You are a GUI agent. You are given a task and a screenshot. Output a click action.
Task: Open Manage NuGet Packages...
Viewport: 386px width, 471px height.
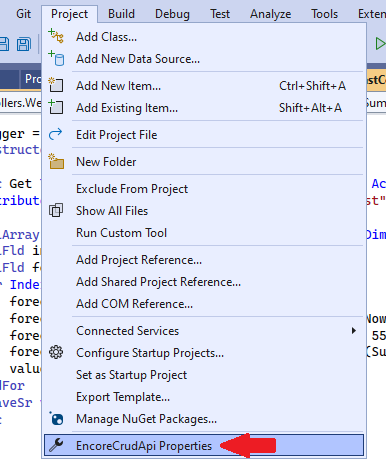[203, 419]
